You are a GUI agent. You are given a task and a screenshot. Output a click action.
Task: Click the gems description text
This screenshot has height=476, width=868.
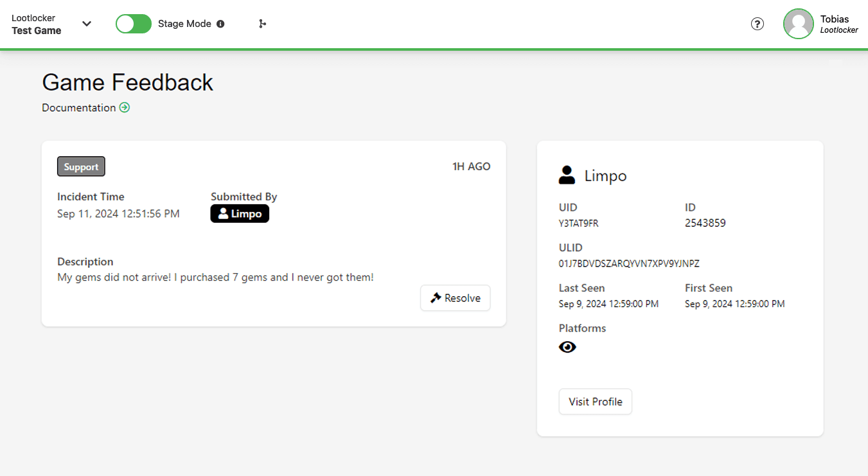click(215, 278)
